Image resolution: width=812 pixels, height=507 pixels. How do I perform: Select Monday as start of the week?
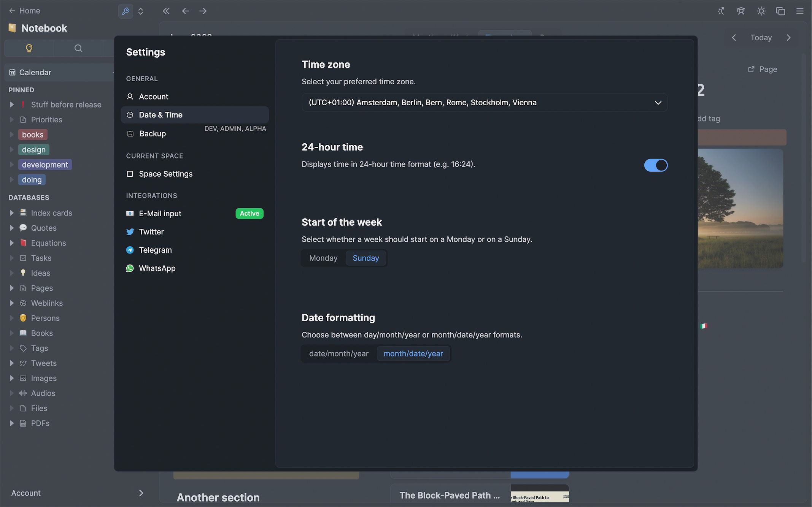(323, 258)
